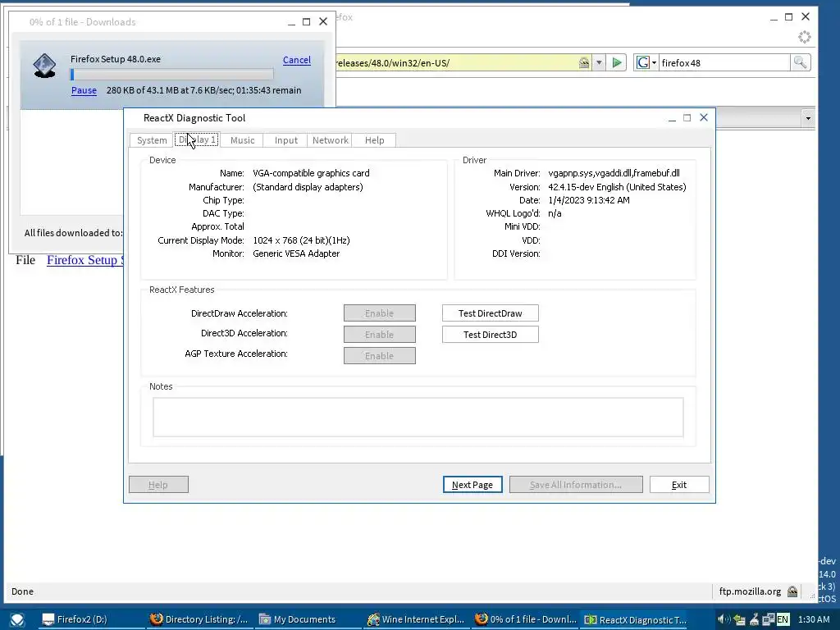Close the Downloads window
The height and width of the screenshot is (630, 840).
323,21
